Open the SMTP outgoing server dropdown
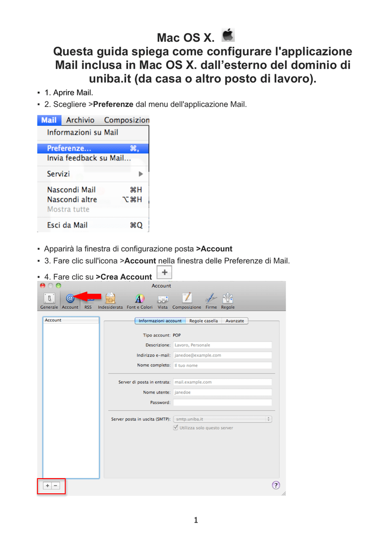Viewport: 392px width, 555px height. tap(223, 419)
